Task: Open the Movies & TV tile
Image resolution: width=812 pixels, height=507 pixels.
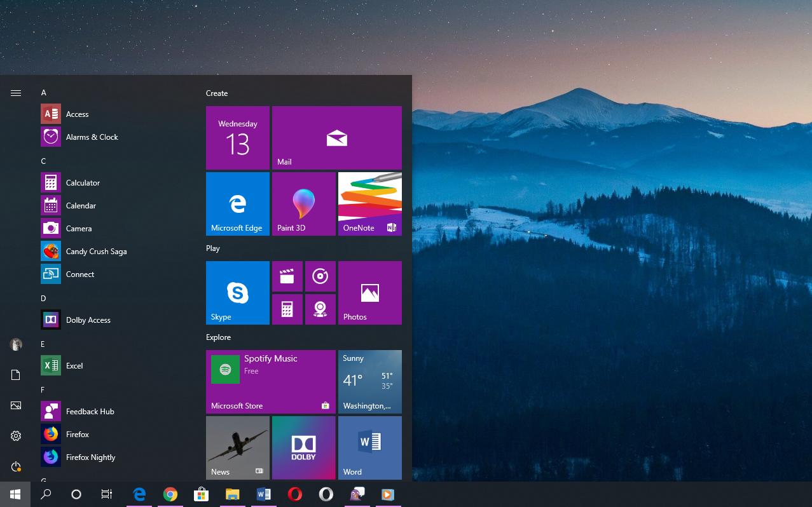Action: coord(287,276)
